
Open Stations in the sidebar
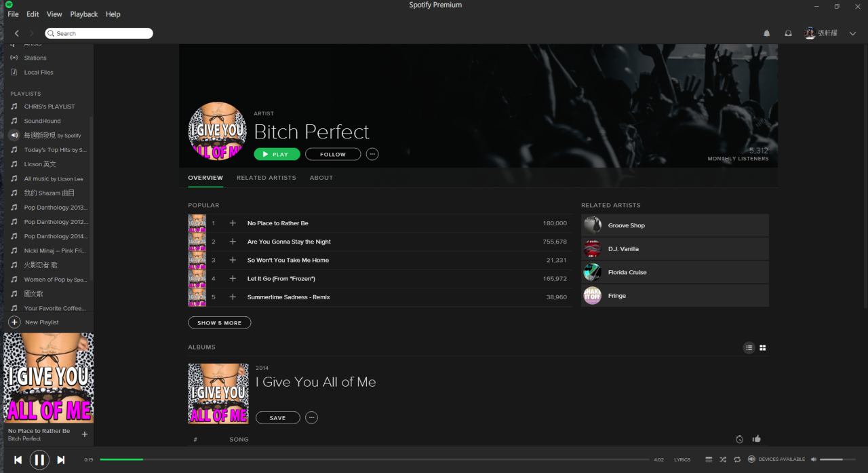pos(35,58)
